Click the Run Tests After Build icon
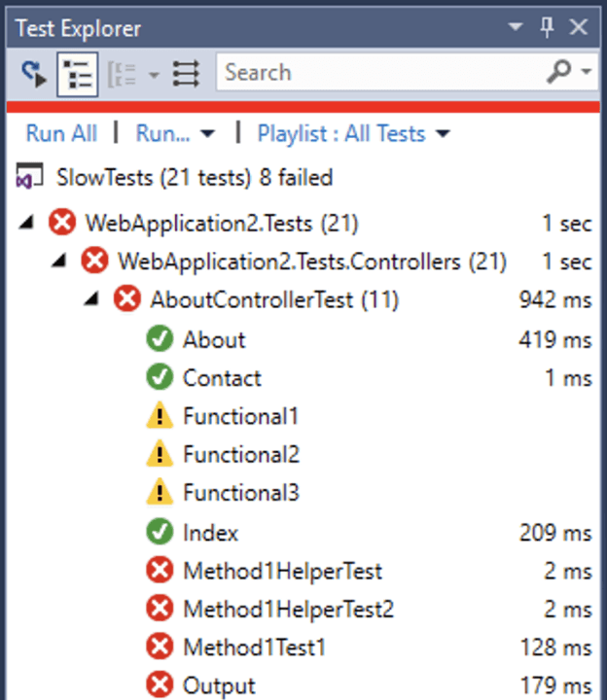Screen dimensions: 607x700 pyautogui.click(x=35, y=73)
